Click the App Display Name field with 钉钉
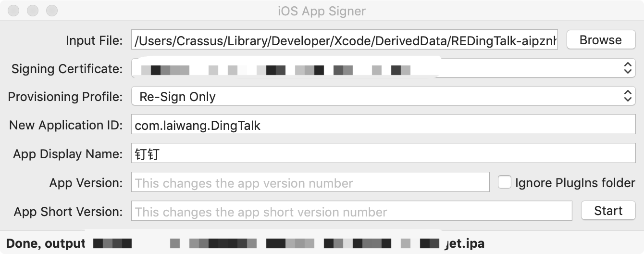Screen dimensions: 644x254 pos(383,154)
